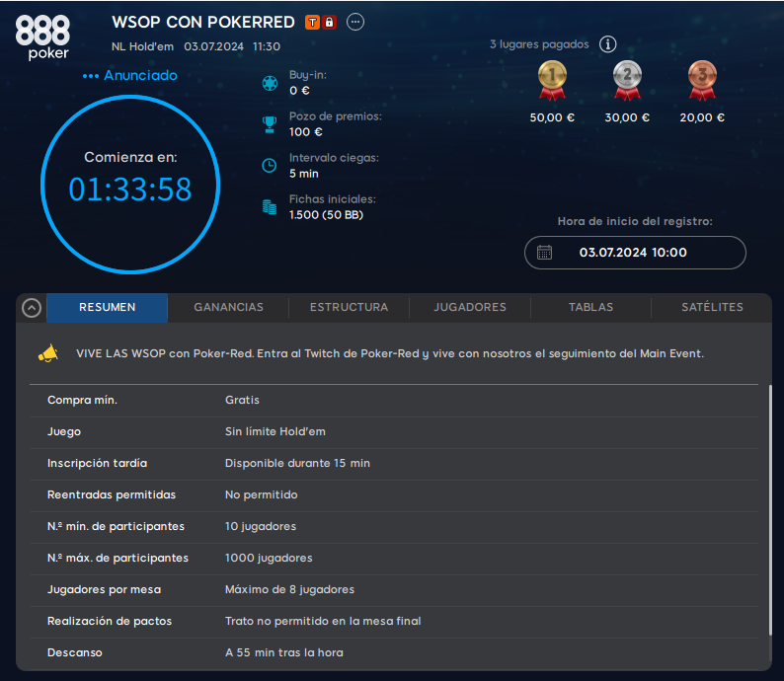The image size is (784, 681).
Task: Click the gold first place medal
Action: (x=552, y=80)
